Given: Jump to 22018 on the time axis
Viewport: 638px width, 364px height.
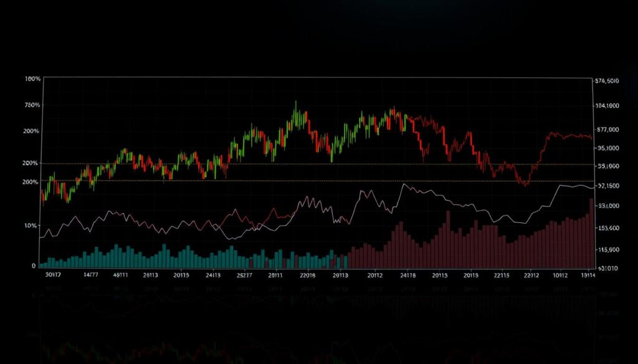Looking at the screenshot, I should (x=307, y=274).
